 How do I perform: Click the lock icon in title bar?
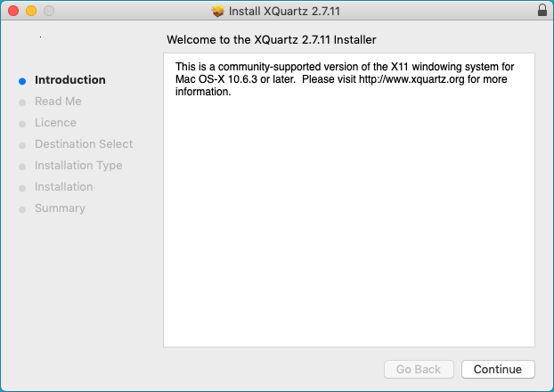coord(542,11)
